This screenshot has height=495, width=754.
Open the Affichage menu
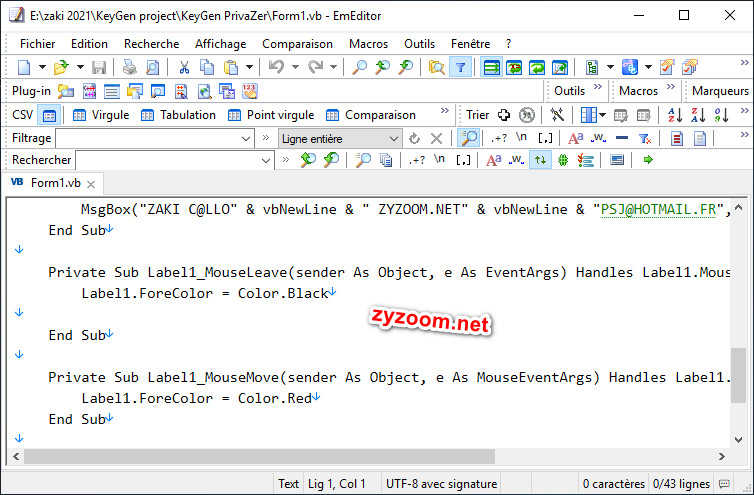click(221, 44)
